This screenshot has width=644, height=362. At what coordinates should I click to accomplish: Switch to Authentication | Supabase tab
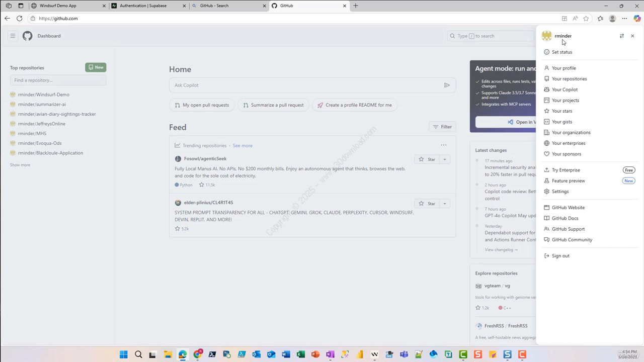[x=148, y=6]
